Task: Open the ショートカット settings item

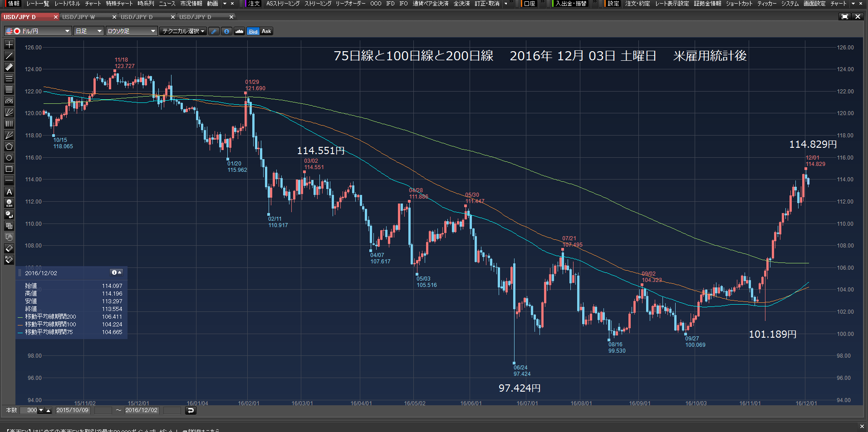Action: 739,4
